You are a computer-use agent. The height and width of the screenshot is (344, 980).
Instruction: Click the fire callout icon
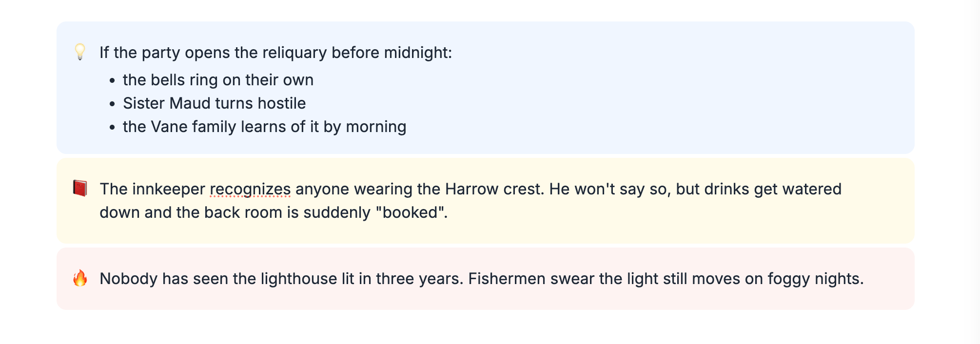tap(80, 278)
